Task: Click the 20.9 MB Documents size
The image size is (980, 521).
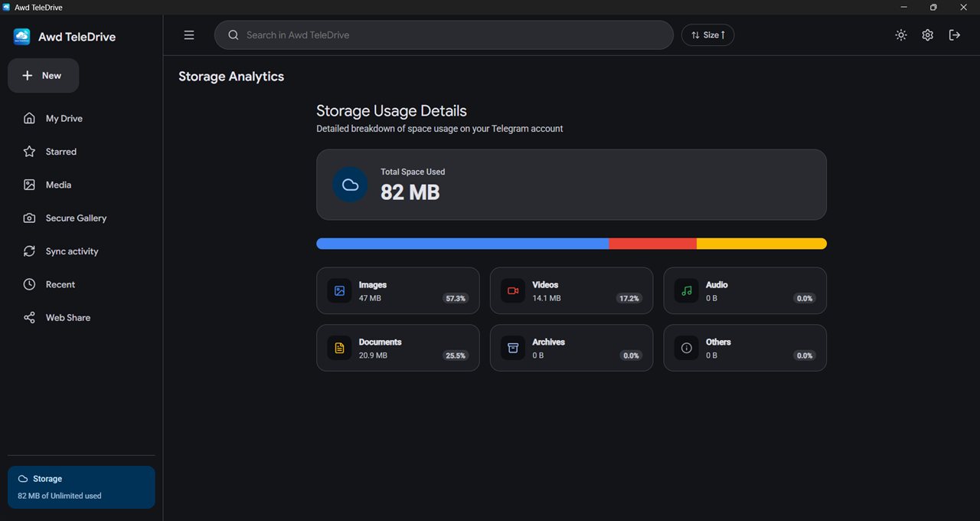Action: [373, 356]
